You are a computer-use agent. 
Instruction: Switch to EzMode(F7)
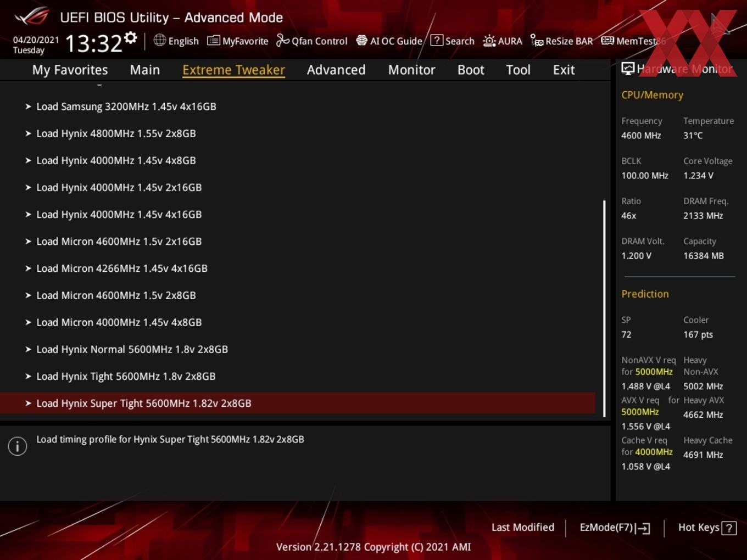click(x=615, y=528)
